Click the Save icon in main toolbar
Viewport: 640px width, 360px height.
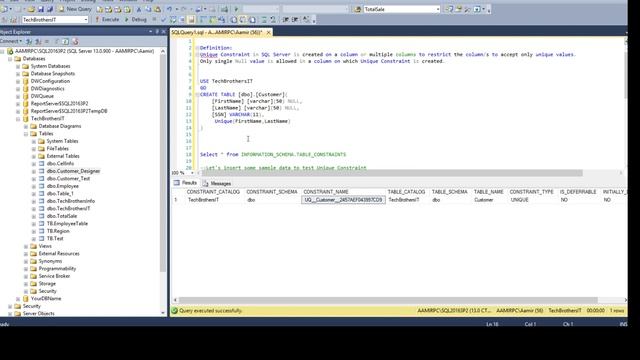pyautogui.click(x=41, y=9)
